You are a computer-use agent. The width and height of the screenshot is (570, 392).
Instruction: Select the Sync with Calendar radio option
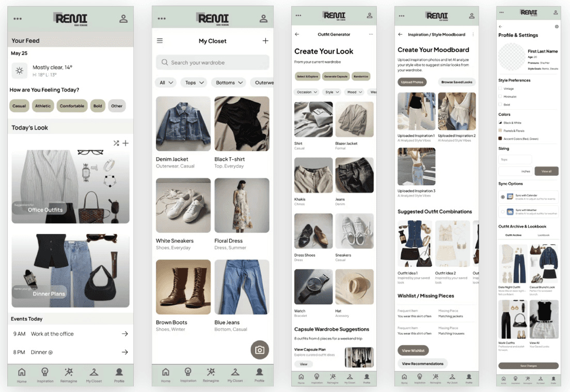click(x=503, y=197)
